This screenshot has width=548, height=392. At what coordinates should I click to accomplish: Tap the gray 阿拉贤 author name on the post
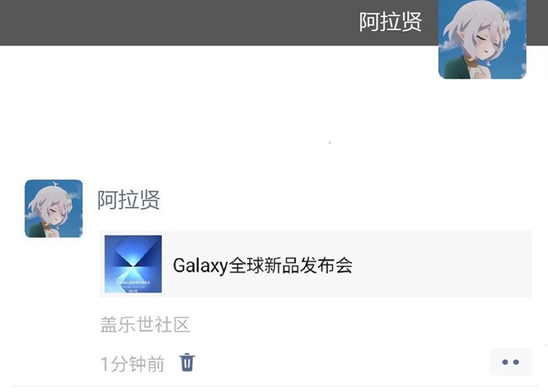[x=129, y=200]
